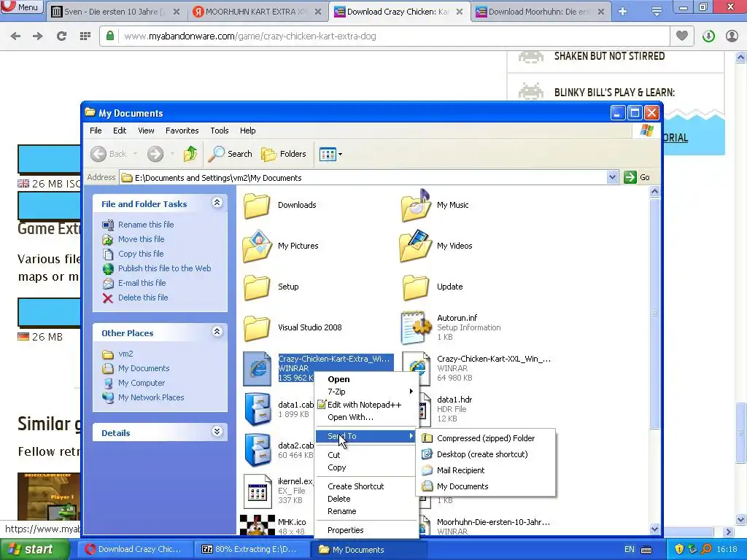This screenshot has width=747, height=560.
Task: Select the Downloads folder icon
Action: 257,205
